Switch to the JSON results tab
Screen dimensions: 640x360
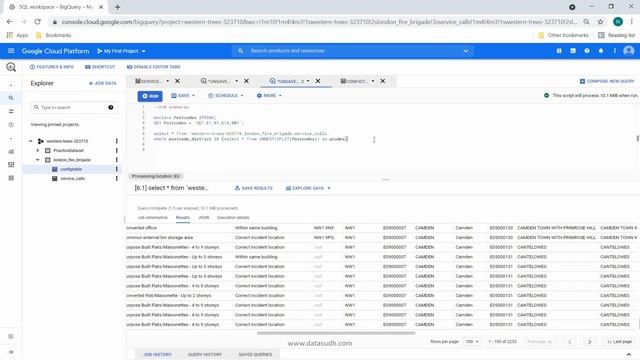pos(204,218)
